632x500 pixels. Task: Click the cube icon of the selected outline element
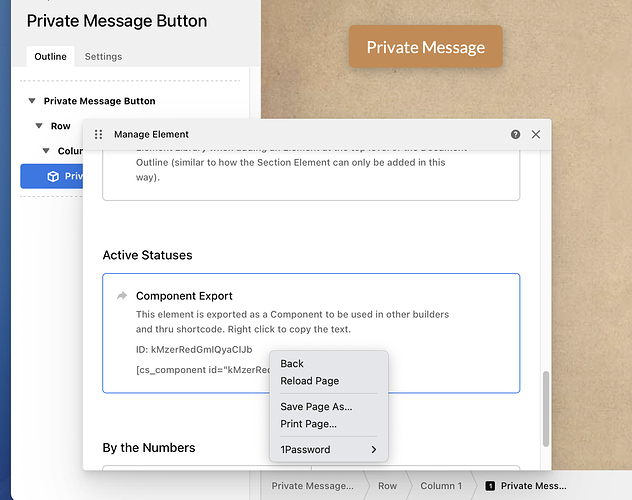[52, 176]
